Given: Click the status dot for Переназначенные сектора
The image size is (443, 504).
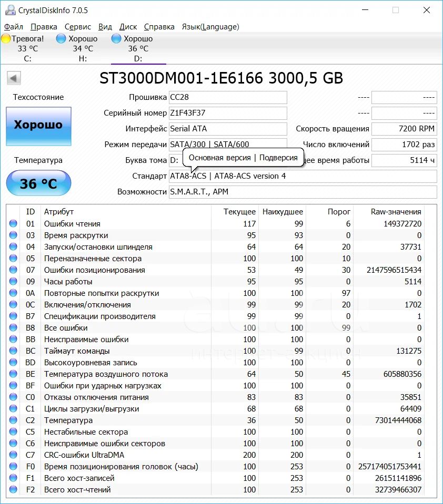Looking at the screenshot, I should pos(13,258).
